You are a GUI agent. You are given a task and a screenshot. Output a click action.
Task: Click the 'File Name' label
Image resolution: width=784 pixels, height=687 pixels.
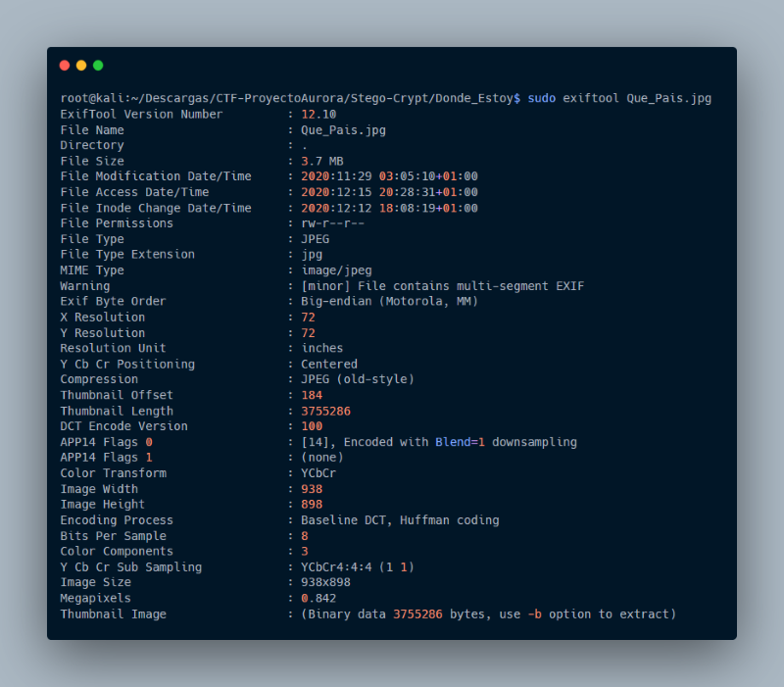tap(92, 130)
